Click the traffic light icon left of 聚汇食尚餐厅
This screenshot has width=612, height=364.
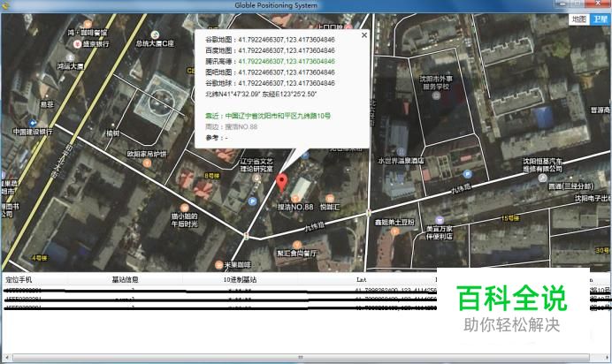click(x=246, y=236)
